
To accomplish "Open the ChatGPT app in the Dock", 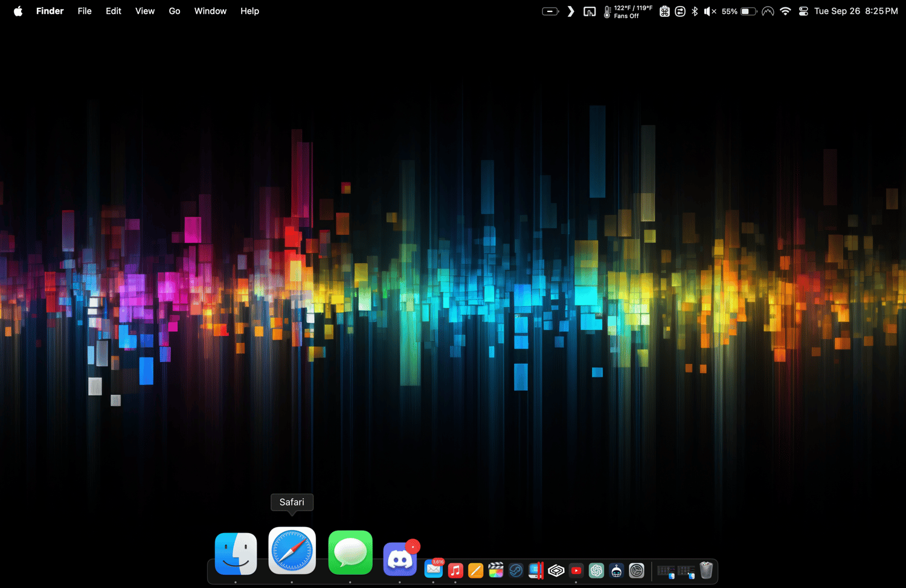I will click(596, 570).
